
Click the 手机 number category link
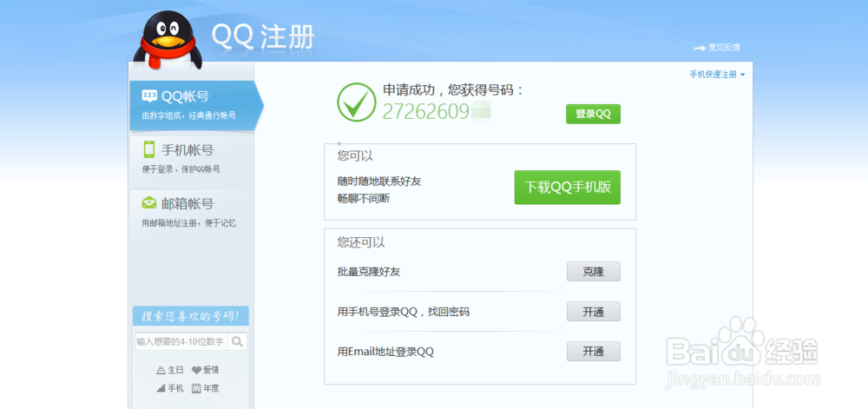(175, 388)
